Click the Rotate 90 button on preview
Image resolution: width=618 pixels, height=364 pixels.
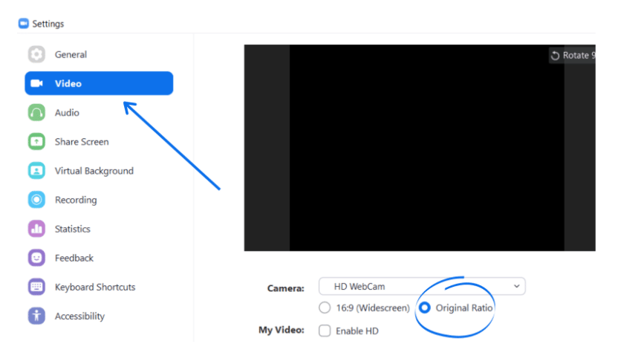[572, 56]
